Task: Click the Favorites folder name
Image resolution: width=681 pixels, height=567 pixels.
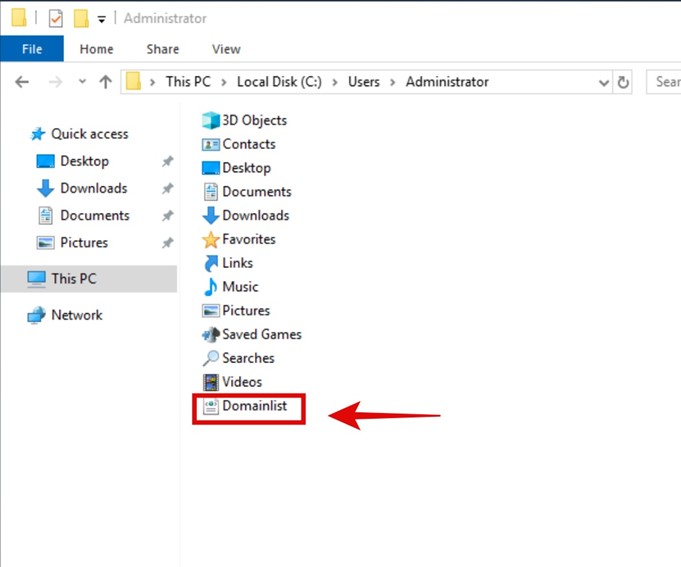Action: coord(249,239)
